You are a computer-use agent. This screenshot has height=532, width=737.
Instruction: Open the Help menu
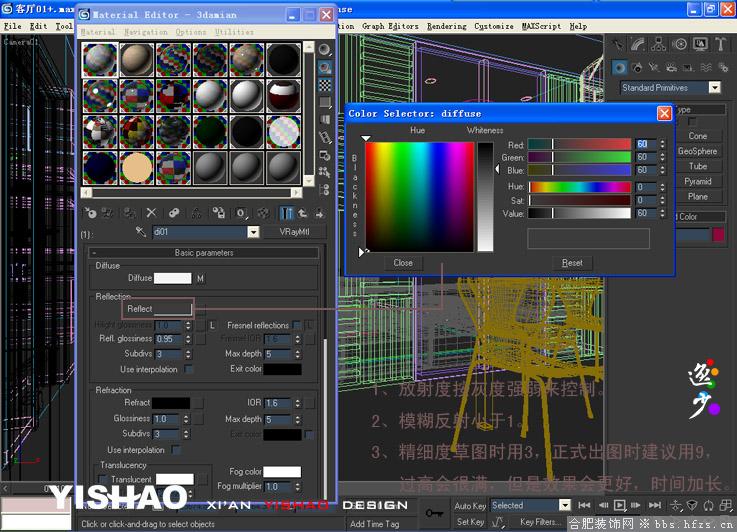click(x=578, y=26)
